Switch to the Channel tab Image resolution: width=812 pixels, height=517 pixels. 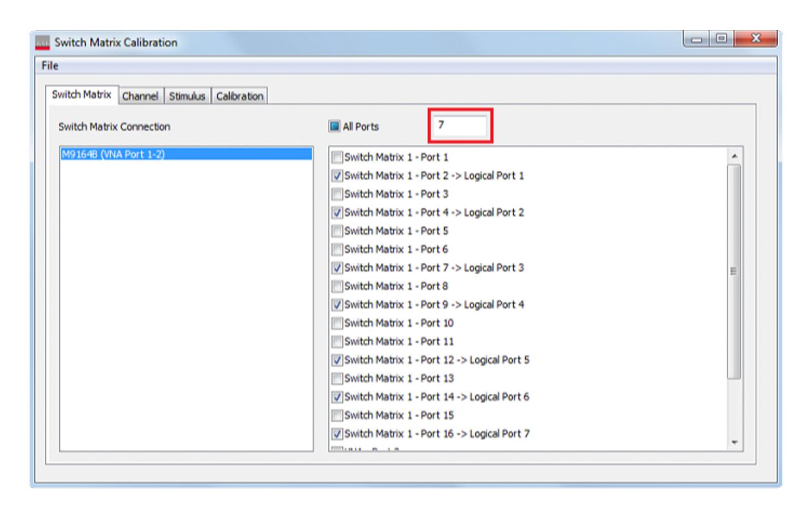coord(141,96)
